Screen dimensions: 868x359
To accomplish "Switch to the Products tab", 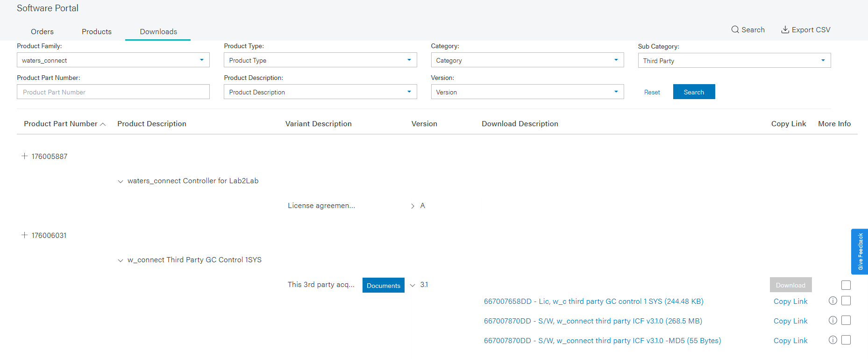I will [x=97, y=31].
